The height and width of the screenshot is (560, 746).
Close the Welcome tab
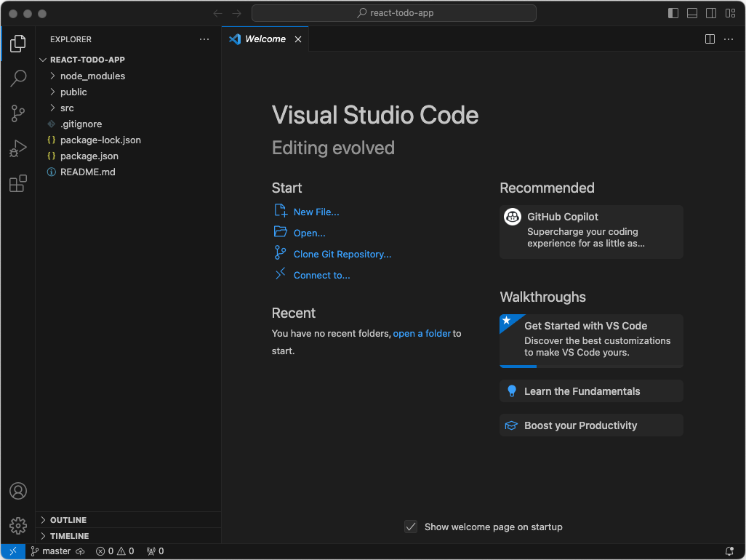(298, 39)
